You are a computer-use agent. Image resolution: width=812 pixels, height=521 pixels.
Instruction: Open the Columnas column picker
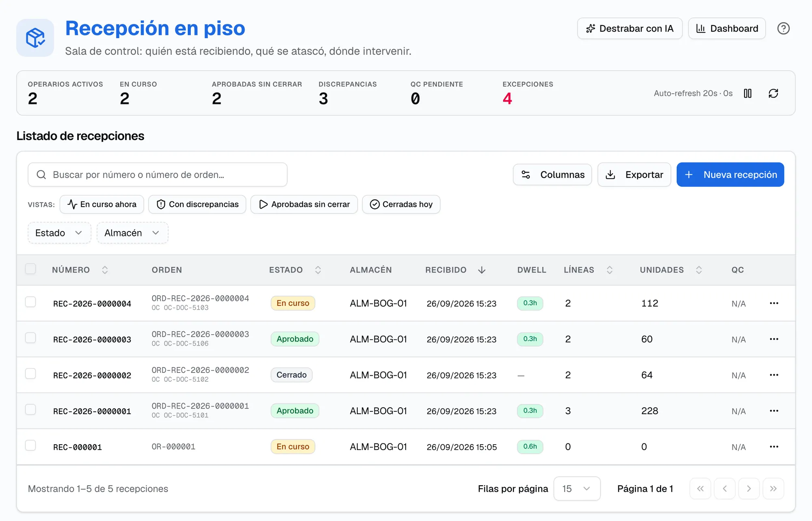point(552,175)
